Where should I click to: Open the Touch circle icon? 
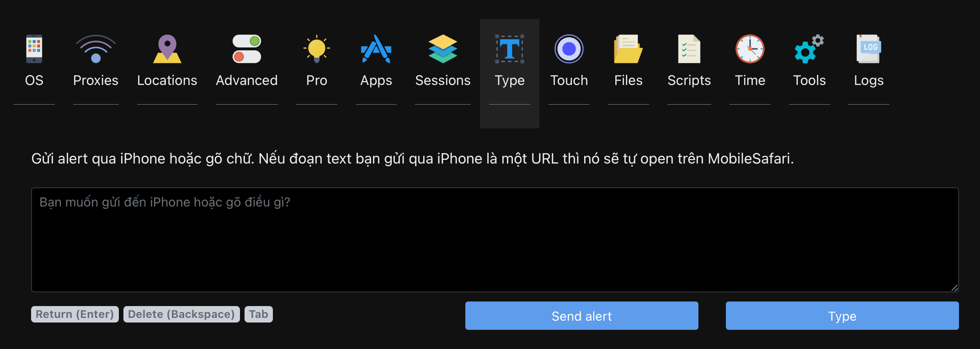(x=569, y=49)
